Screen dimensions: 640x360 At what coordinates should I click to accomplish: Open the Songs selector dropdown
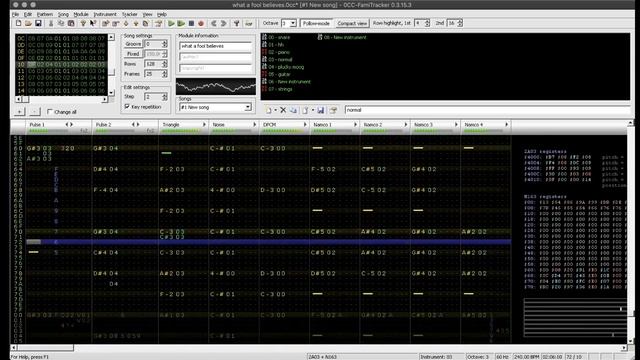[x=248, y=107]
